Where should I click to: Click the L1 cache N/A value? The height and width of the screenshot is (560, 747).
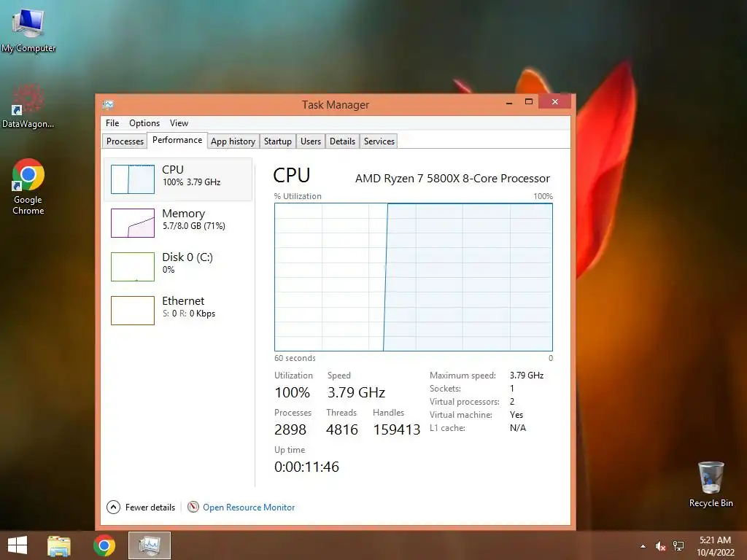click(x=518, y=428)
